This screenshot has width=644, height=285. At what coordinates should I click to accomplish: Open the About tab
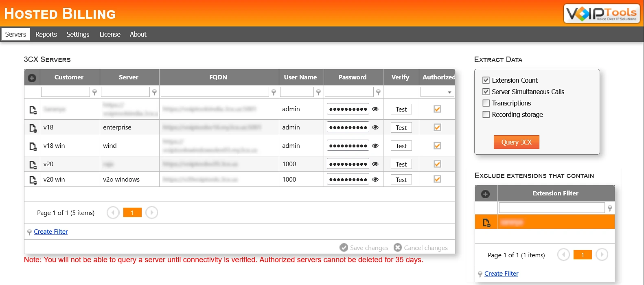(x=138, y=34)
